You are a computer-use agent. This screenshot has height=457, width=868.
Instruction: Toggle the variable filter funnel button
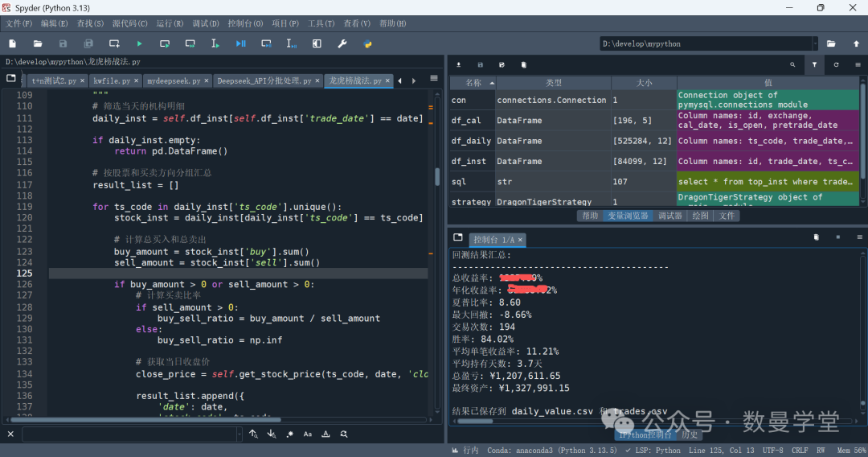click(x=814, y=64)
